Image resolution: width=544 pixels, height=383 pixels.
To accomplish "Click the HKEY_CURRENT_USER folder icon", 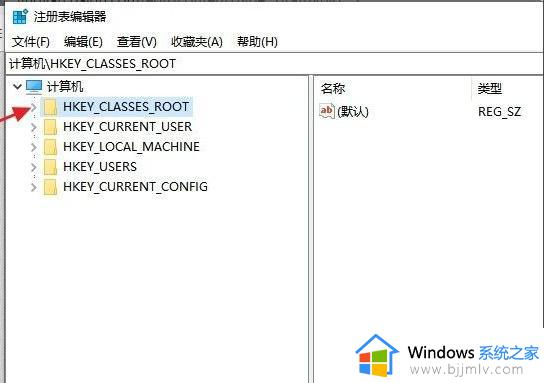I will (x=50, y=127).
